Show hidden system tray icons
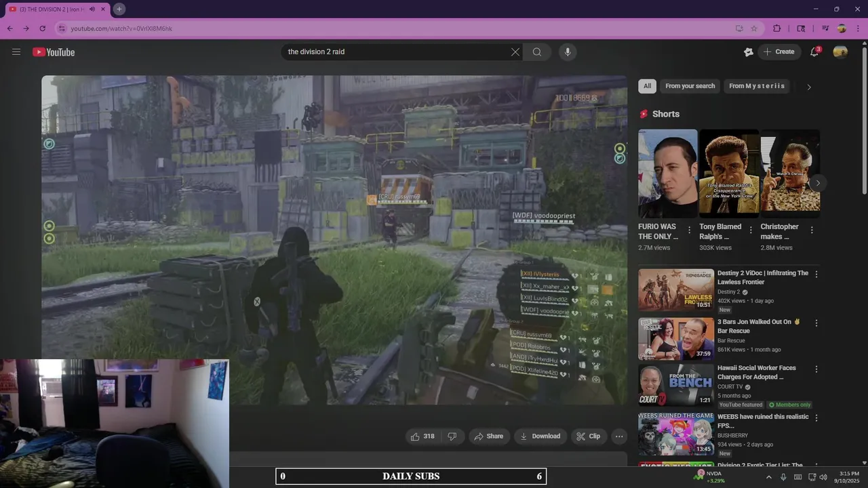This screenshot has width=868, height=488. click(768, 477)
